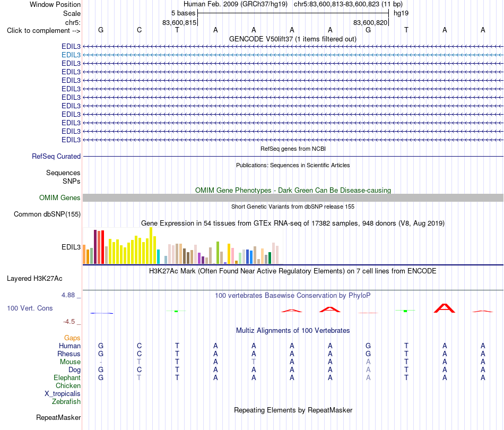Click the Dog species label
The image size is (504, 430).
75,370
